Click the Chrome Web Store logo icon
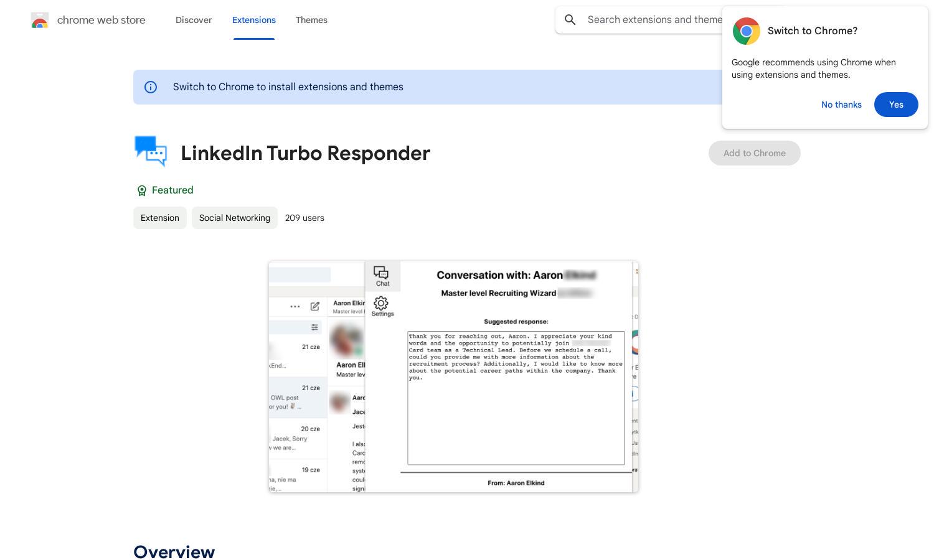 tap(40, 20)
